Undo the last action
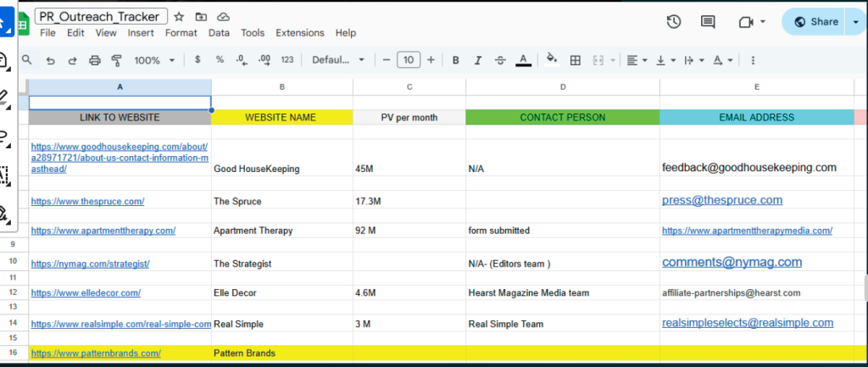This screenshot has height=367, width=868. [x=50, y=60]
